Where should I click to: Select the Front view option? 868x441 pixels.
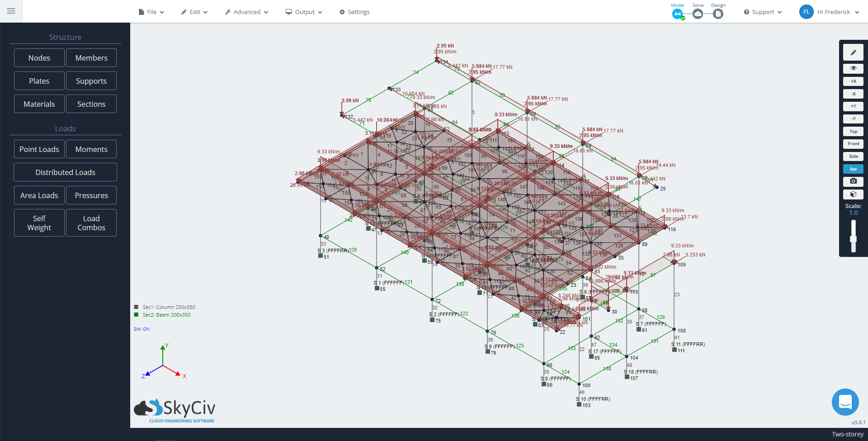(853, 144)
